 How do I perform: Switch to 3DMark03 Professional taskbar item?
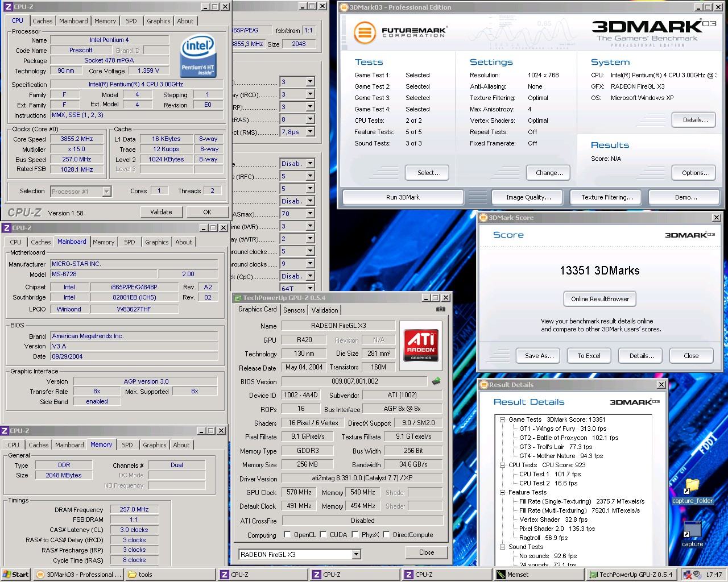coord(78,574)
